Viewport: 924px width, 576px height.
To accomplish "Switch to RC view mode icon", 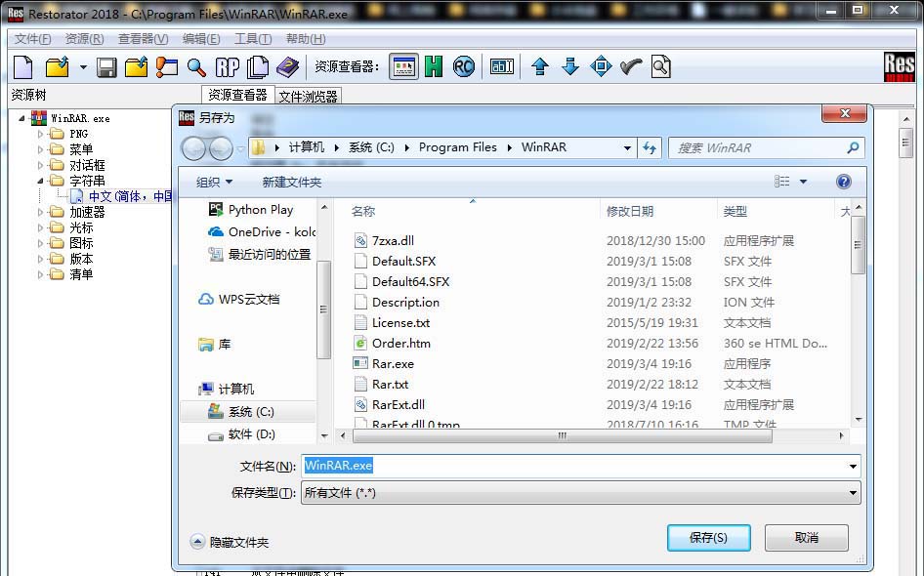I will [464, 66].
